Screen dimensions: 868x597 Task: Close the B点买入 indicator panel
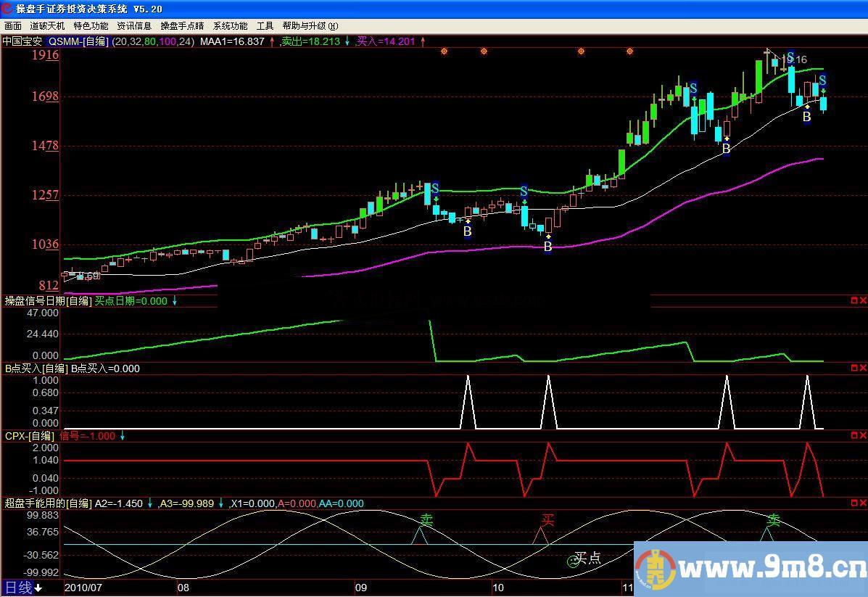click(x=863, y=369)
